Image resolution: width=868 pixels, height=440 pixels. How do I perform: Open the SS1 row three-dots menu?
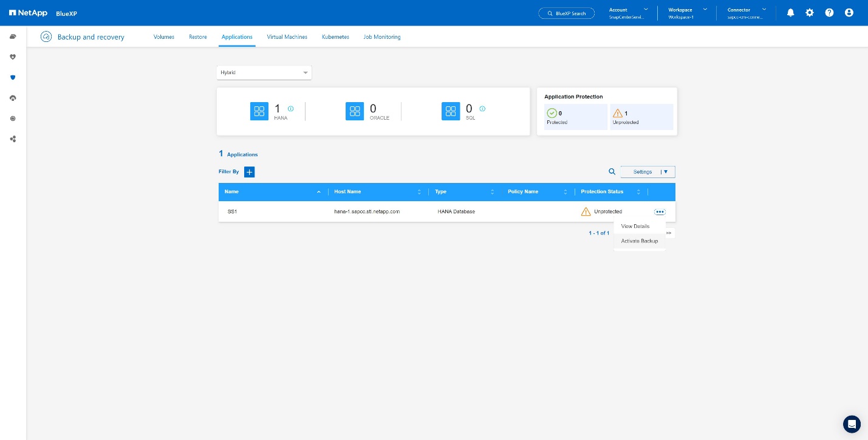(660, 211)
